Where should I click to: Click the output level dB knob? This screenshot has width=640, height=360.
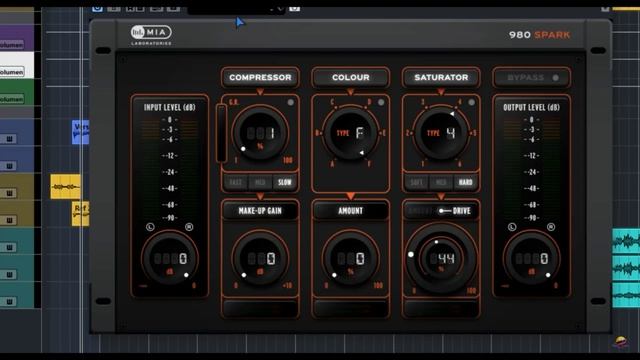[531, 258]
